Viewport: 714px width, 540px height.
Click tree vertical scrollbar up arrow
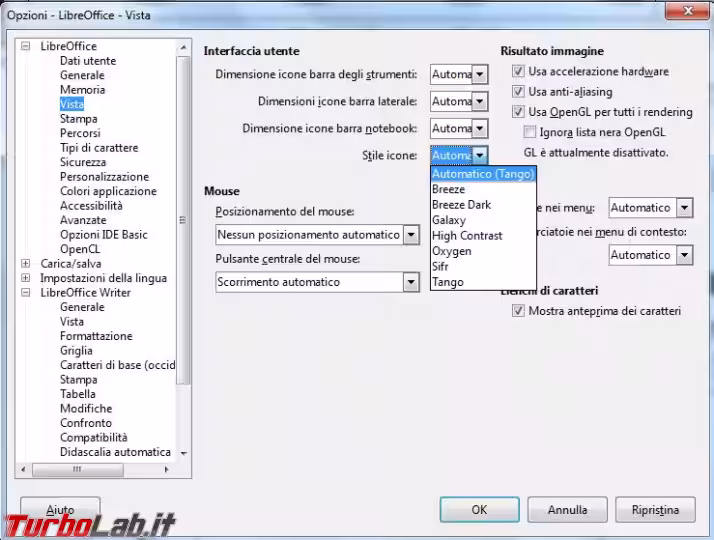(x=183, y=47)
